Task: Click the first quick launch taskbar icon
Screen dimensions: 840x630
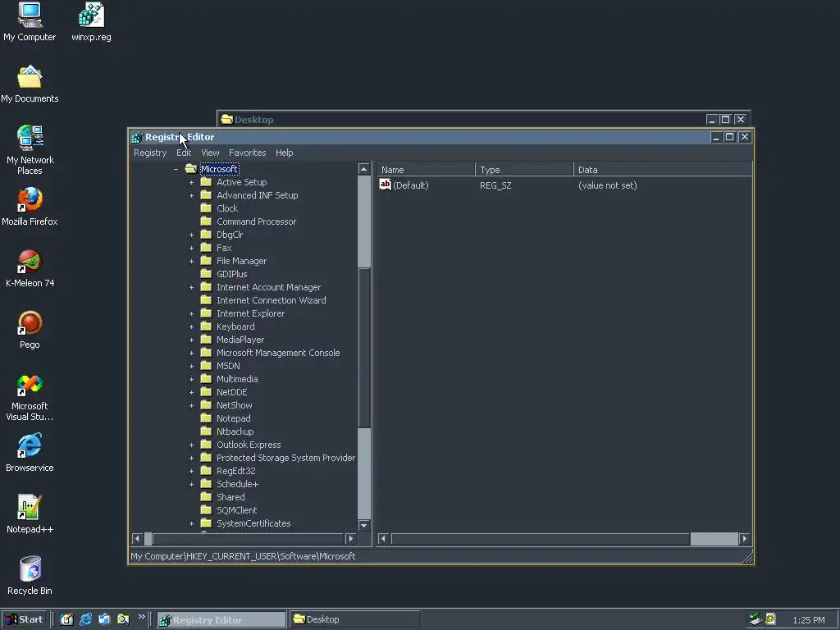Action: pos(67,619)
